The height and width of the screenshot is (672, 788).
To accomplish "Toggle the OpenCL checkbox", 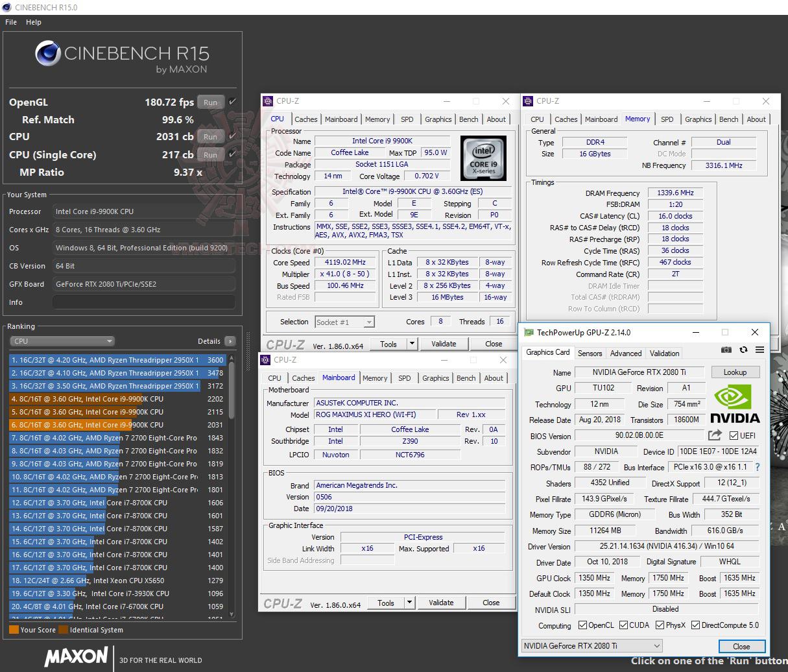I will pos(581,625).
